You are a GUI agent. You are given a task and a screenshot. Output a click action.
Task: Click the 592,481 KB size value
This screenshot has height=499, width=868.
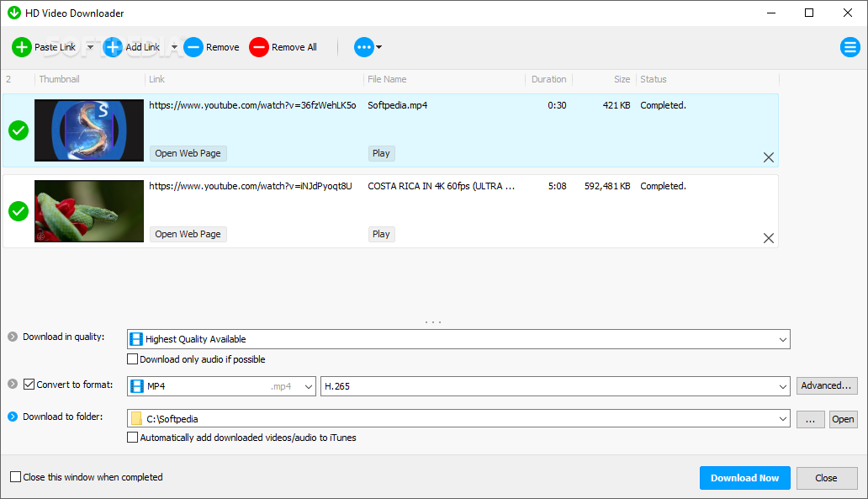pyautogui.click(x=607, y=186)
